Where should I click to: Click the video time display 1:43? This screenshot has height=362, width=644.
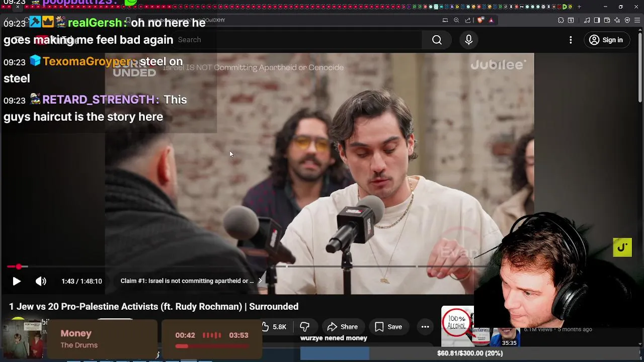click(82, 281)
